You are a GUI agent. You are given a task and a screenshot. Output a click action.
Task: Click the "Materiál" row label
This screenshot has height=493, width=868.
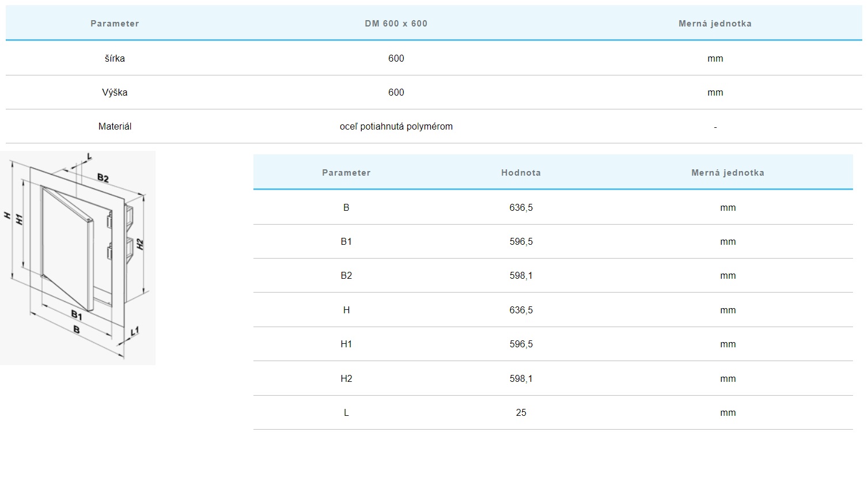pyautogui.click(x=115, y=126)
